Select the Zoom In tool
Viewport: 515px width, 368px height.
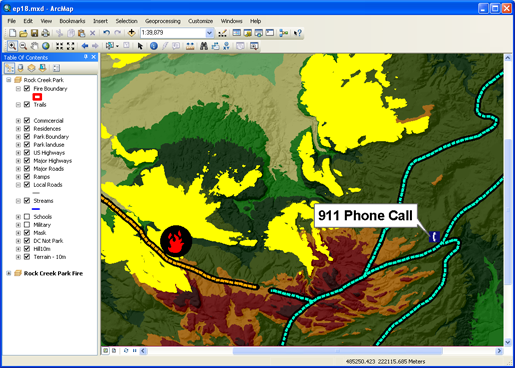12,46
